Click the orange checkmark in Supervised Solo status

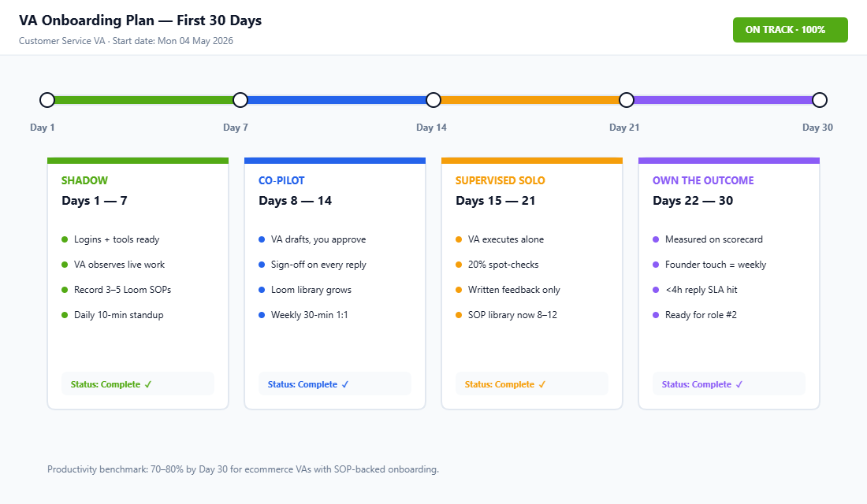click(541, 384)
